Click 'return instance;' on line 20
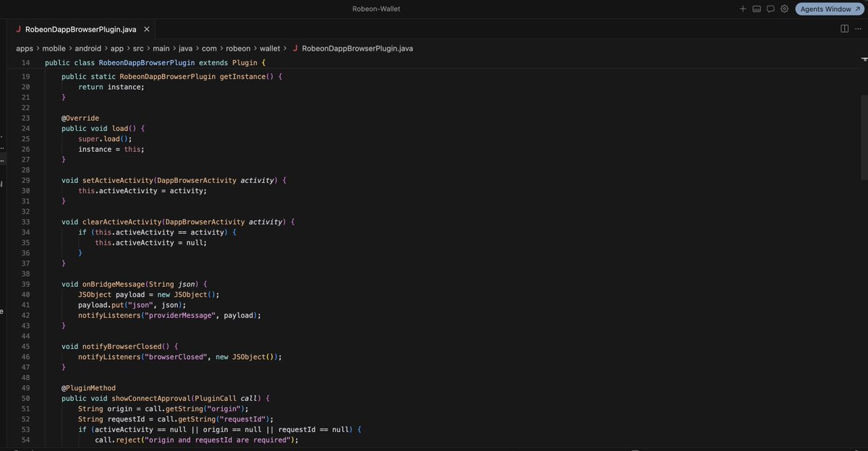This screenshot has height=451, width=868. pyautogui.click(x=111, y=87)
